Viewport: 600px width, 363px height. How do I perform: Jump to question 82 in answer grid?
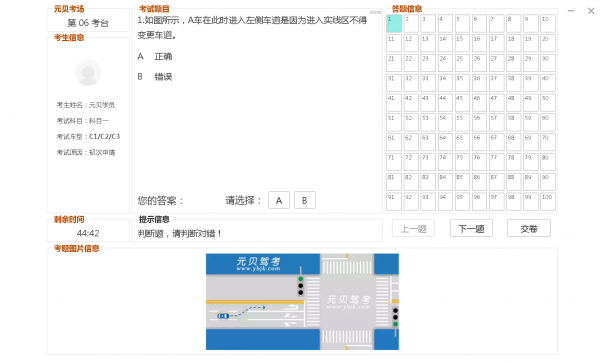pyautogui.click(x=411, y=182)
